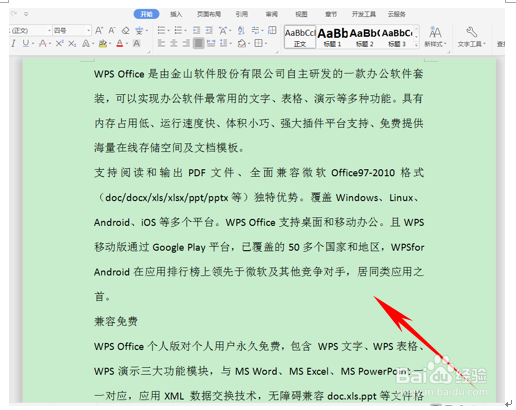Image resolution: width=516 pixels, height=410 pixels.
Task: Apply the 标题 2 style
Action: click(364, 37)
